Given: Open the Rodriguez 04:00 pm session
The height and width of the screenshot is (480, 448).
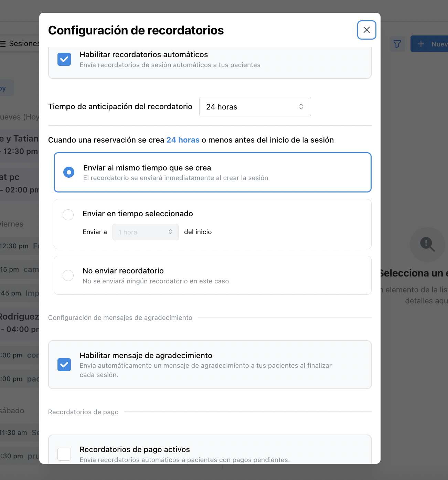Looking at the screenshot, I should (20, 323).
